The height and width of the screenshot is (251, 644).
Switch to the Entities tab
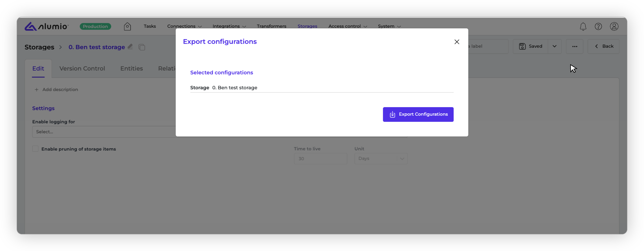[131, 69]
